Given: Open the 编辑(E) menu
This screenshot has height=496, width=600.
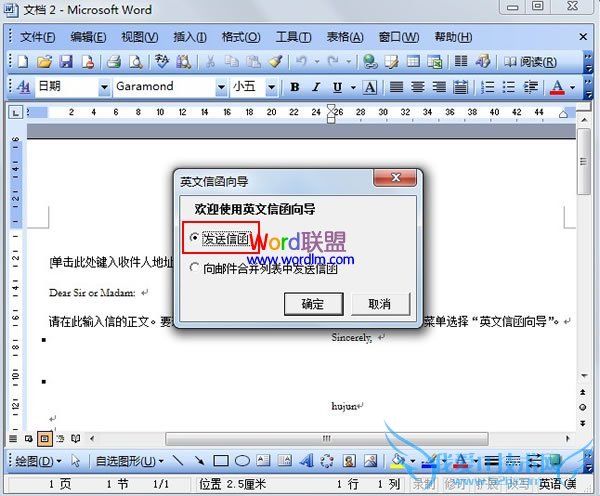Looking at the screenshot, I should click(88, 37).
